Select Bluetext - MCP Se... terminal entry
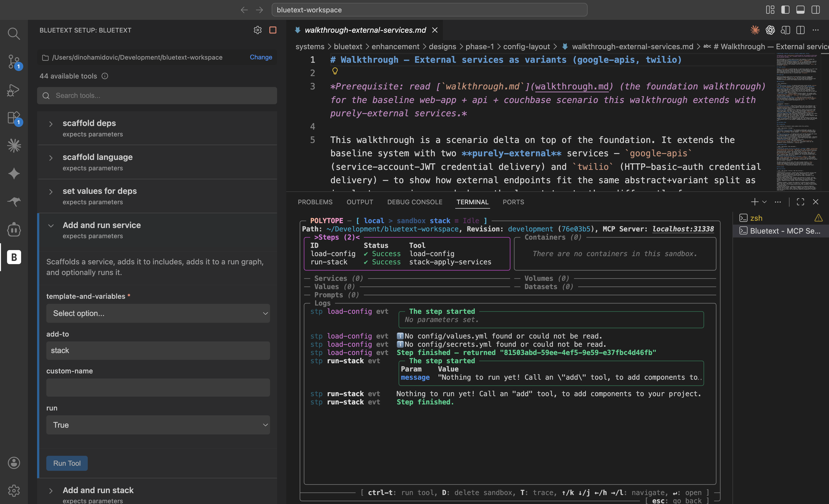 [x=781, y=231]
